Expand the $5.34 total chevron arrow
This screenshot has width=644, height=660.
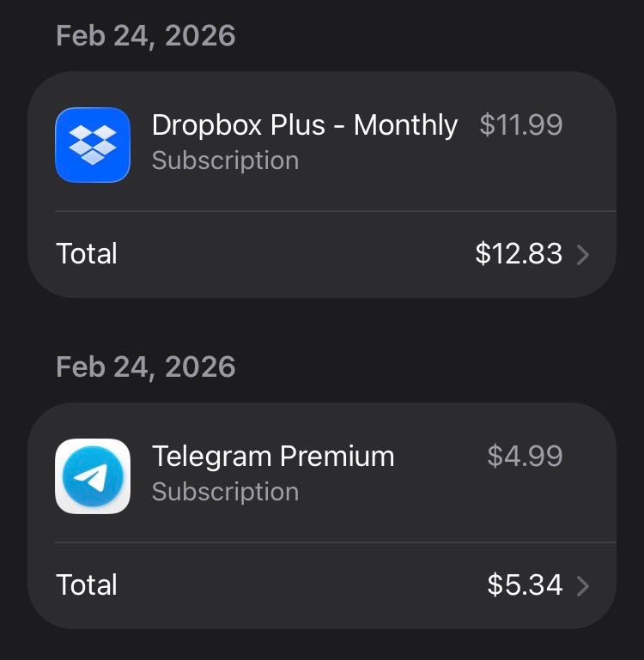pos(583,585)
